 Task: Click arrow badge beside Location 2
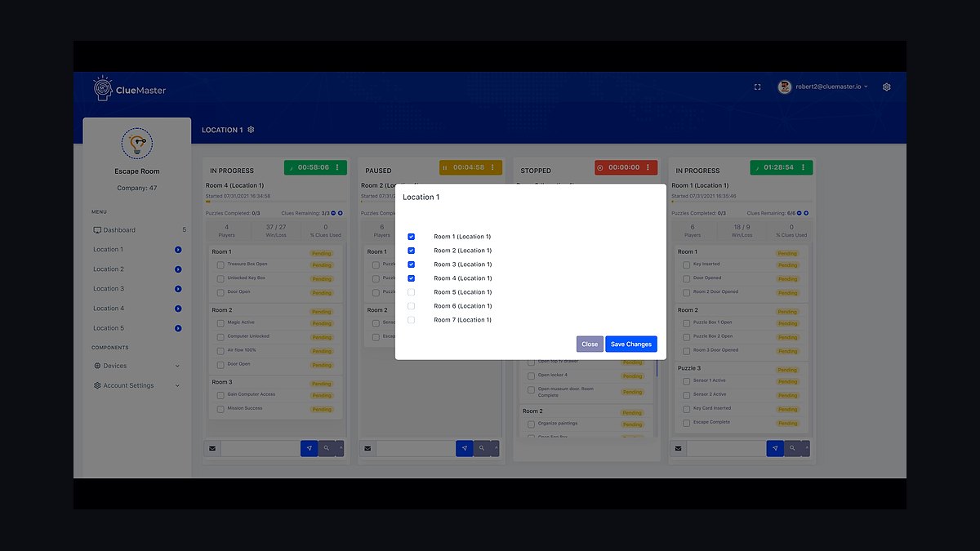(178, 269)
